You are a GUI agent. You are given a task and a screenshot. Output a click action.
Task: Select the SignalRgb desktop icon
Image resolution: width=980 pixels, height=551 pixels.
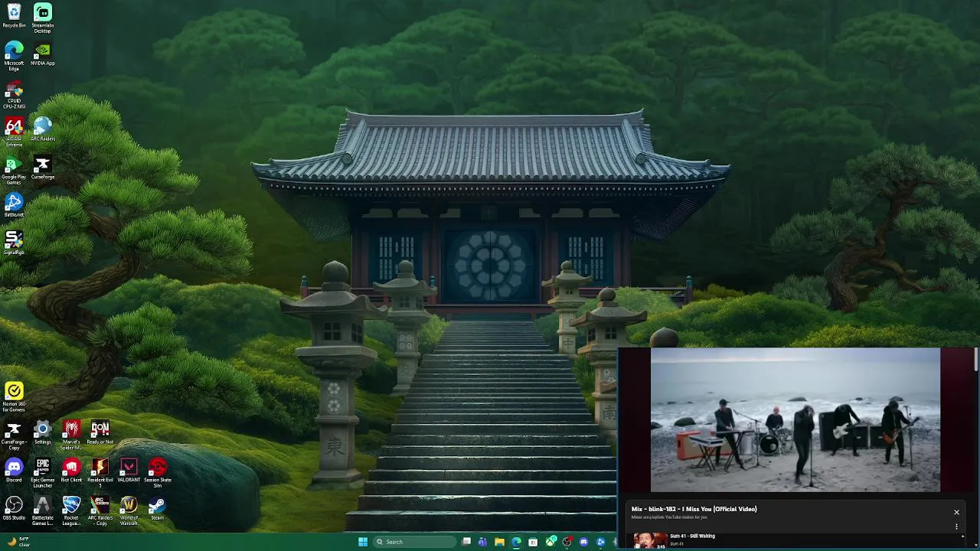14,243
